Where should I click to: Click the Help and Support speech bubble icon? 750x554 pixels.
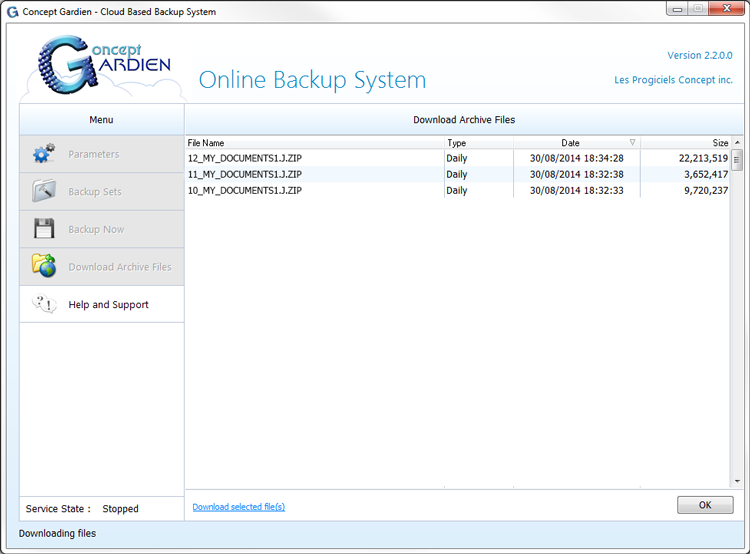pos(44,304)
